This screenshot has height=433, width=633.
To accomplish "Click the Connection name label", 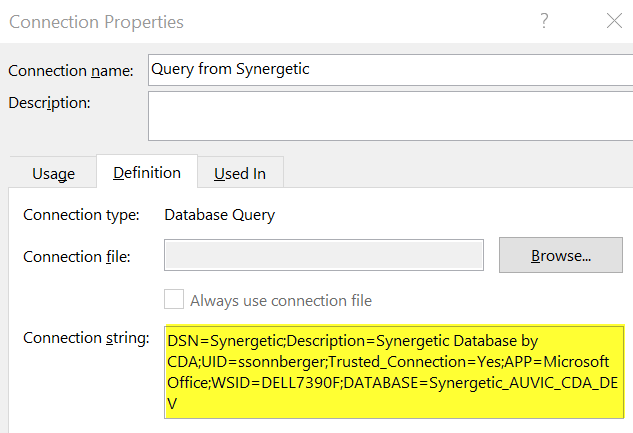I will (71, 71).
